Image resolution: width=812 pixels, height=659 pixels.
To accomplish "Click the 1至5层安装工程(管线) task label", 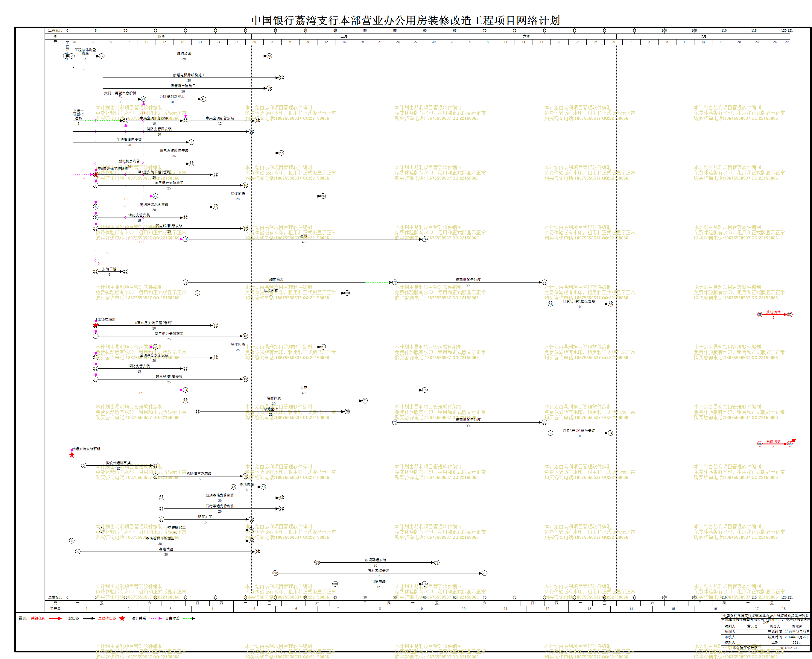I will coord(154,172).
